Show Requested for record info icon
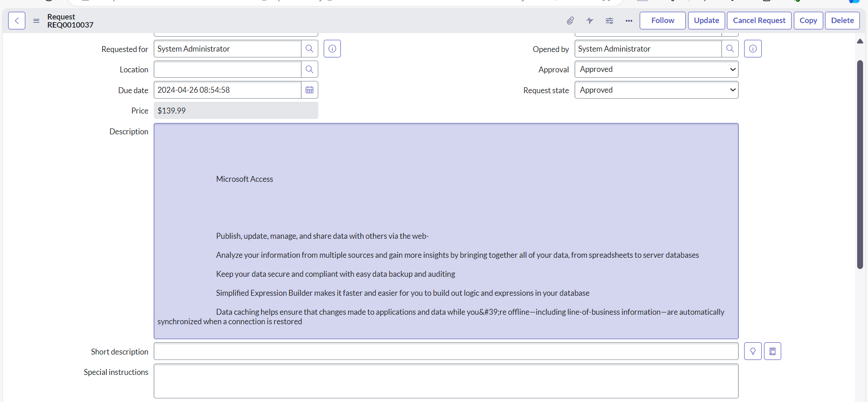Screen dimensions: 868x402 click(332, 49)
